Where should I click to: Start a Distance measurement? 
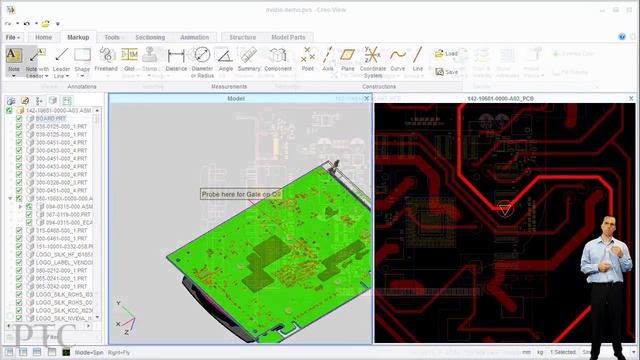tap(176, 59)
